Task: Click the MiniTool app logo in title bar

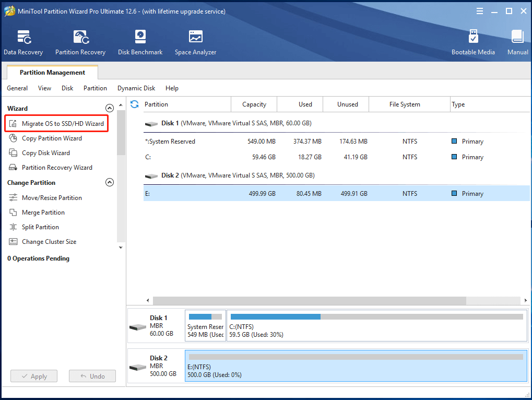Action: [x=9, y=11]
